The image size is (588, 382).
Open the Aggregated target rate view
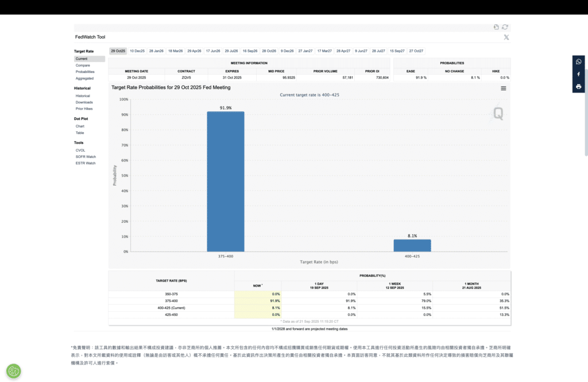84,78
